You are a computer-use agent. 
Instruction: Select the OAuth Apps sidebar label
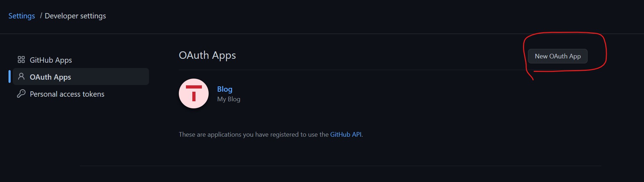click(50, 77)
